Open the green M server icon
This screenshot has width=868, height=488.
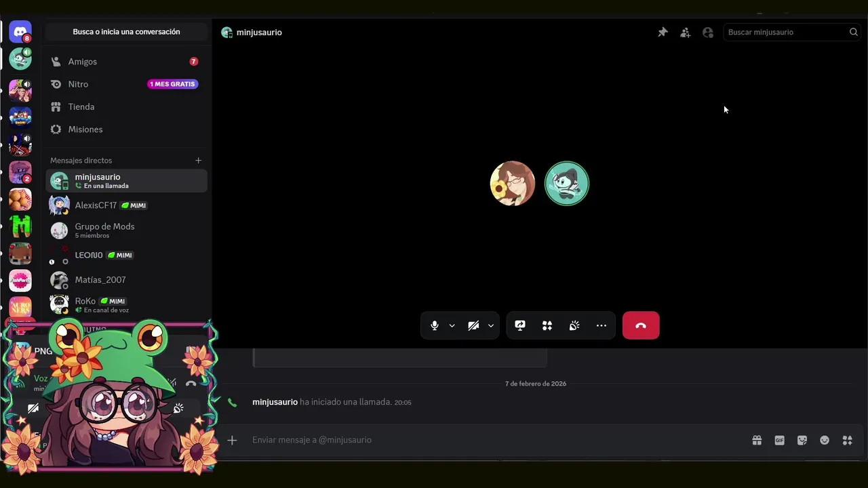coord(20,226)
